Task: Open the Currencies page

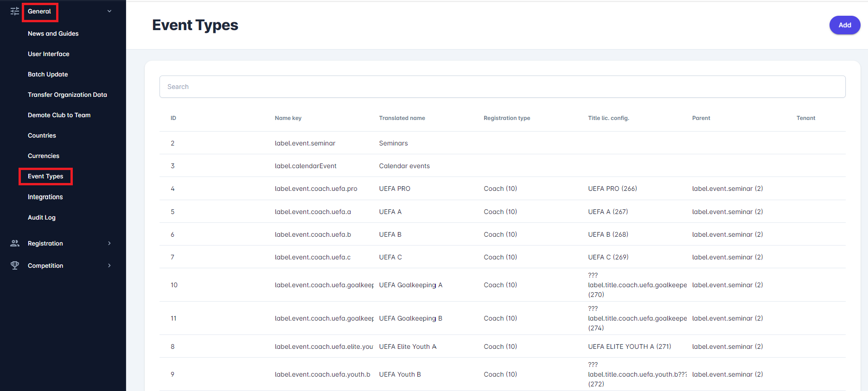Action: tap(44, 156)
